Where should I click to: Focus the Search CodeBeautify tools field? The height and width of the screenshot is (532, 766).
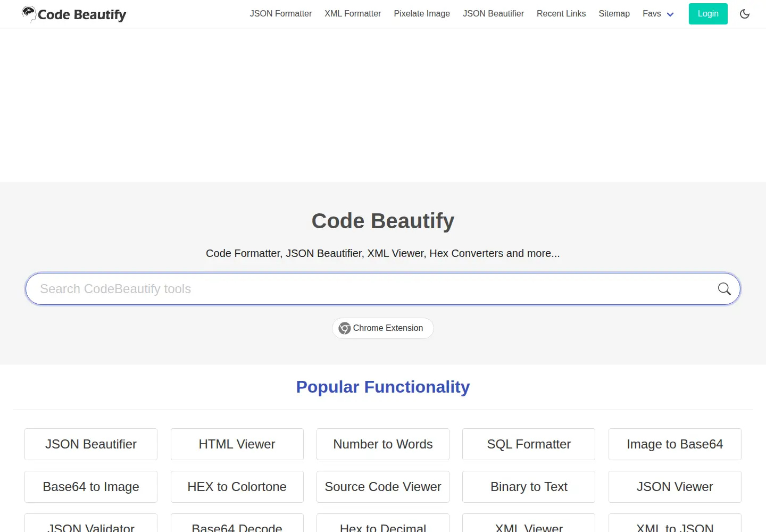383,289
